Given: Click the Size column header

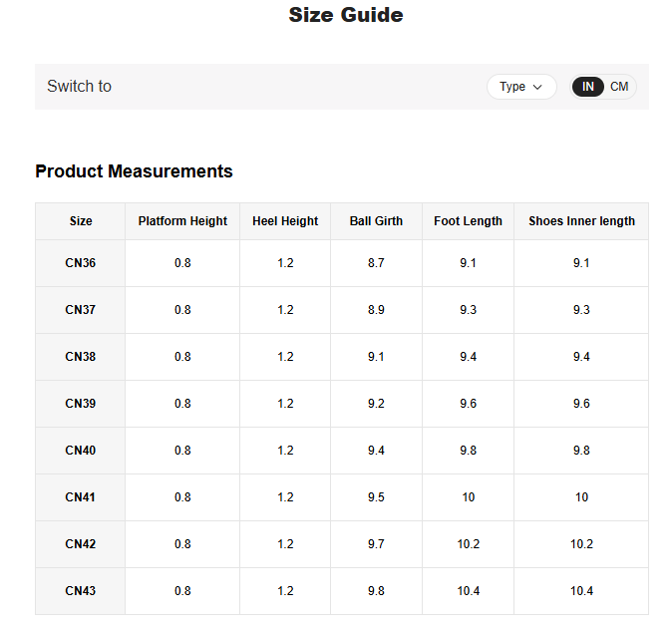Looking at the screenshot, I should pos(81,221).
